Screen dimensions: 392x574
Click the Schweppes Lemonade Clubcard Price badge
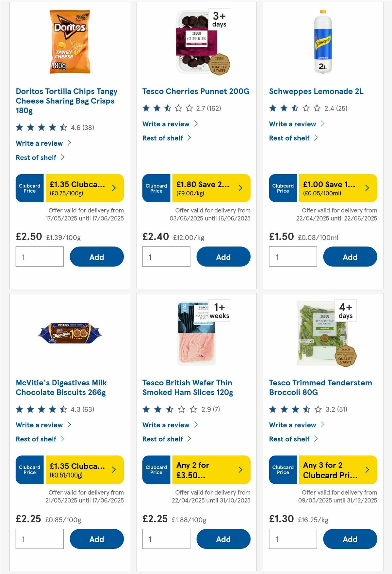point(283,188)
